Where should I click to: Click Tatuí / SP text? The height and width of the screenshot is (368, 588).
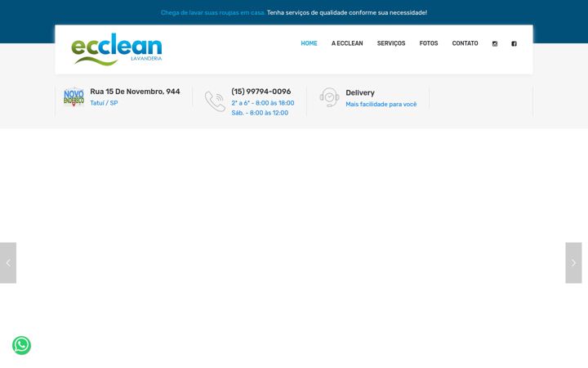click(104, 103)
